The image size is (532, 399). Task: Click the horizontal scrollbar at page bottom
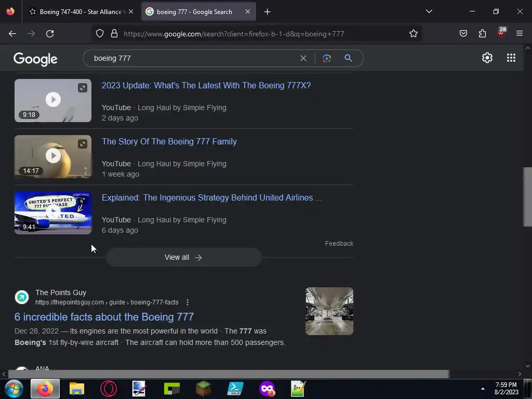point(229,374)
